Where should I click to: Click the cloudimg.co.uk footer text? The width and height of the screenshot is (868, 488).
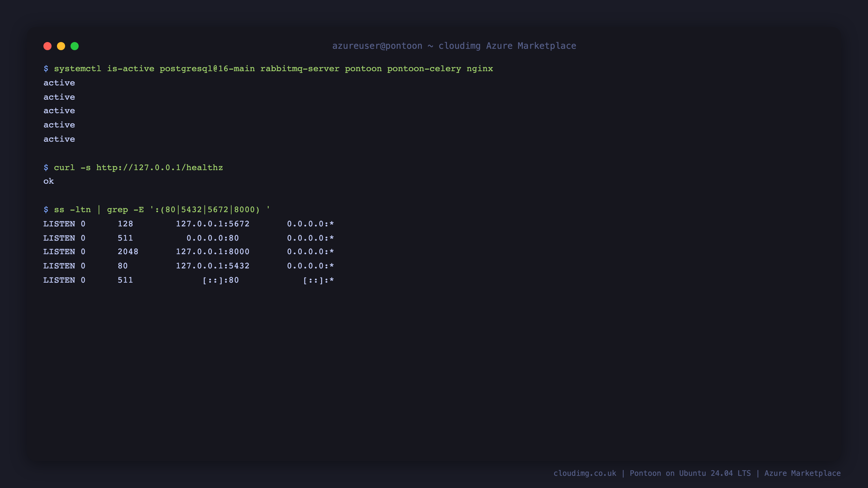click(x=585, y=473)
